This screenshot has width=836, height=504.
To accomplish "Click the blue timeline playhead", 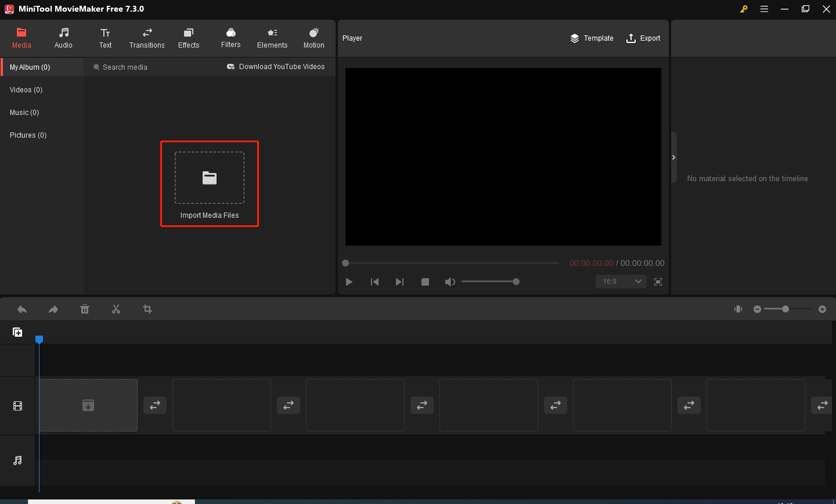I will pyautogui.click(x=39, y=339).
